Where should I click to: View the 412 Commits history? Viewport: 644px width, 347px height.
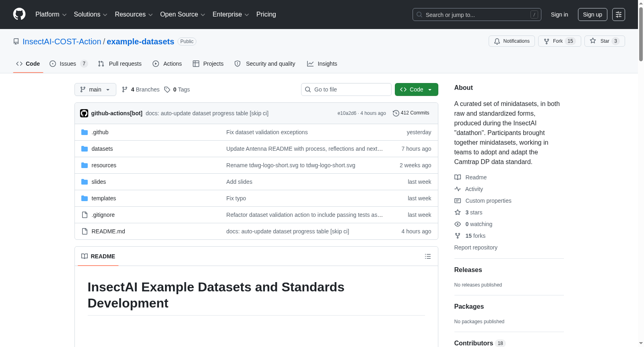pyautogui.click(x=411, y=113)
